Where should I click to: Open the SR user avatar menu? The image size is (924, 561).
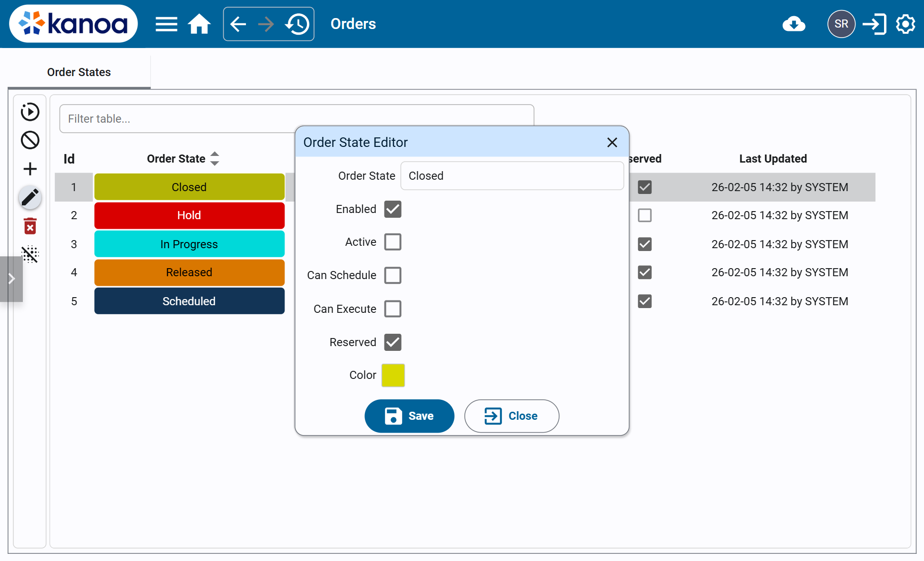(841, 24)
